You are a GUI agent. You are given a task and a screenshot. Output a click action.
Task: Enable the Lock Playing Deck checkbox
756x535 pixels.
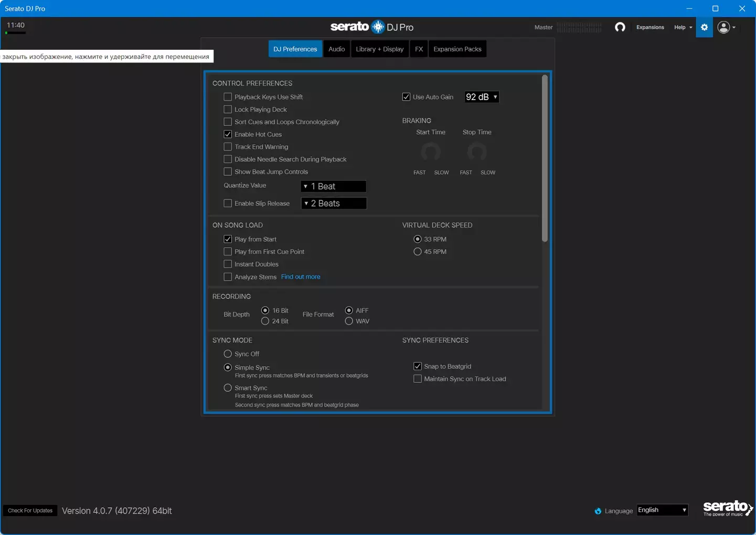click(x=228, y=110)
